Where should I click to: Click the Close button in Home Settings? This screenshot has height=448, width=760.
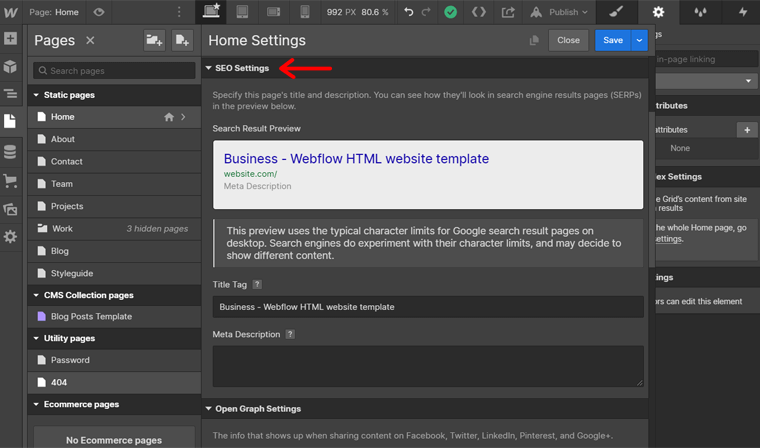[x=568, y=40]
